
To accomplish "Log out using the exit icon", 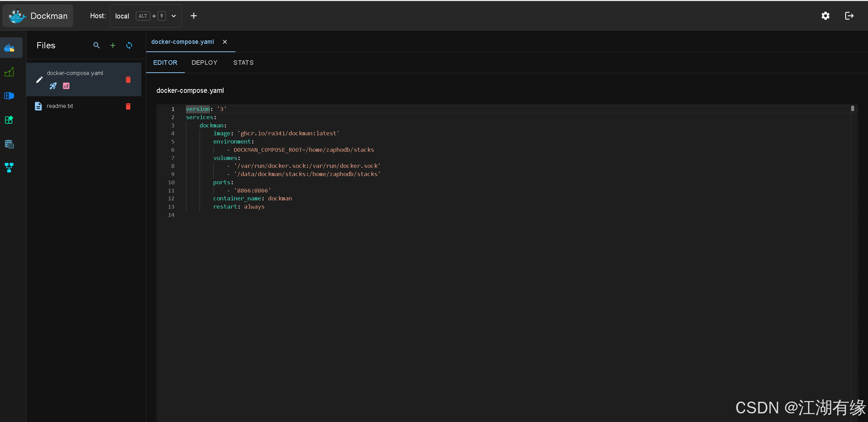I will click(849, 16).
